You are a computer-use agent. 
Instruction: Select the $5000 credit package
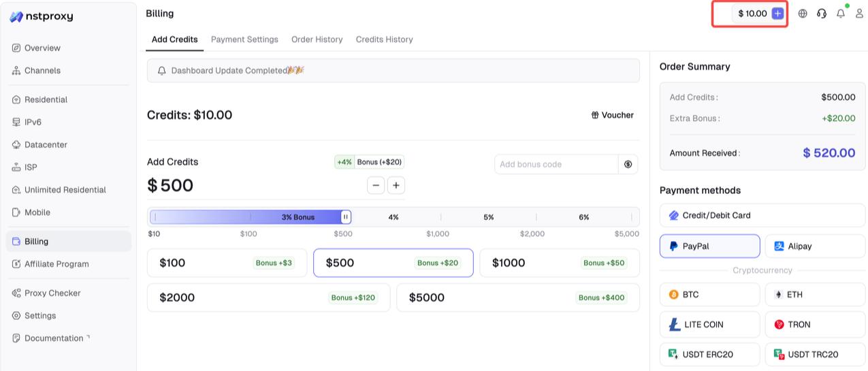point(518,297)
